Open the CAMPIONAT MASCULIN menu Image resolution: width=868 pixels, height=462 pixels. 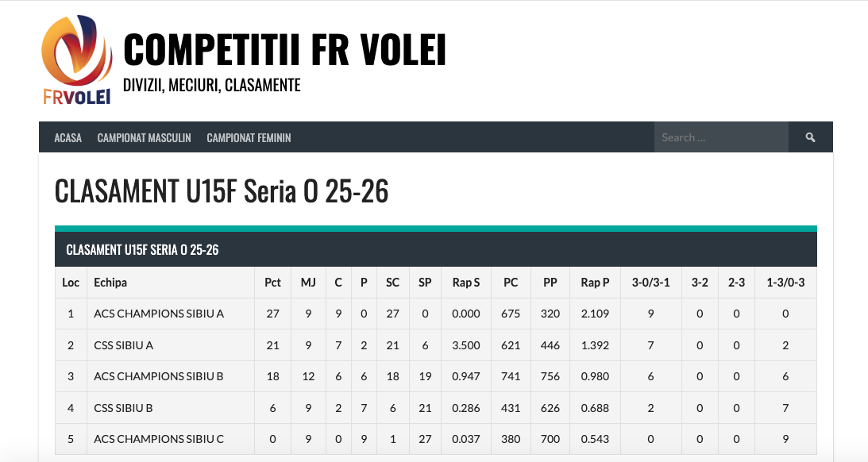[x=144, y=137]
